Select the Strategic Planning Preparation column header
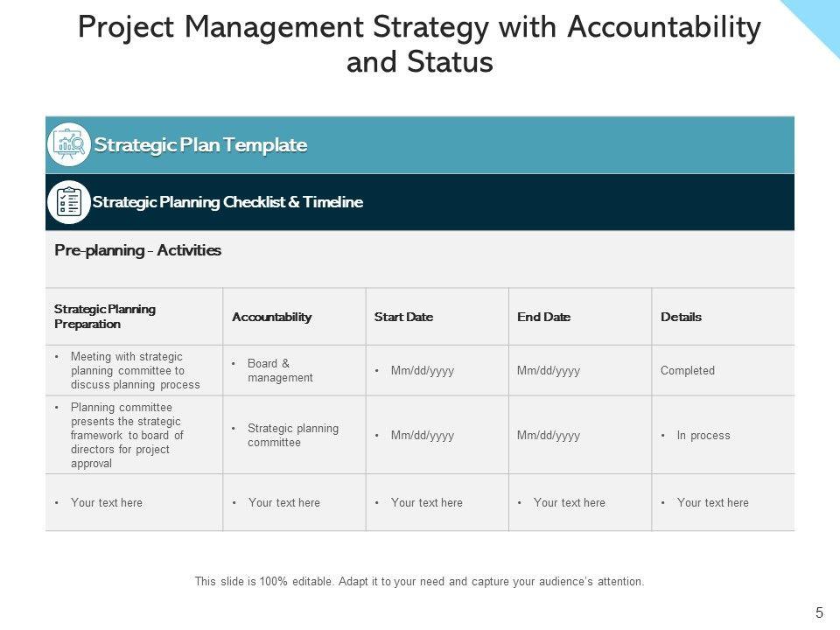Image resolution: width=840 pixels, height=630 pixels. [x=105, y=317]
